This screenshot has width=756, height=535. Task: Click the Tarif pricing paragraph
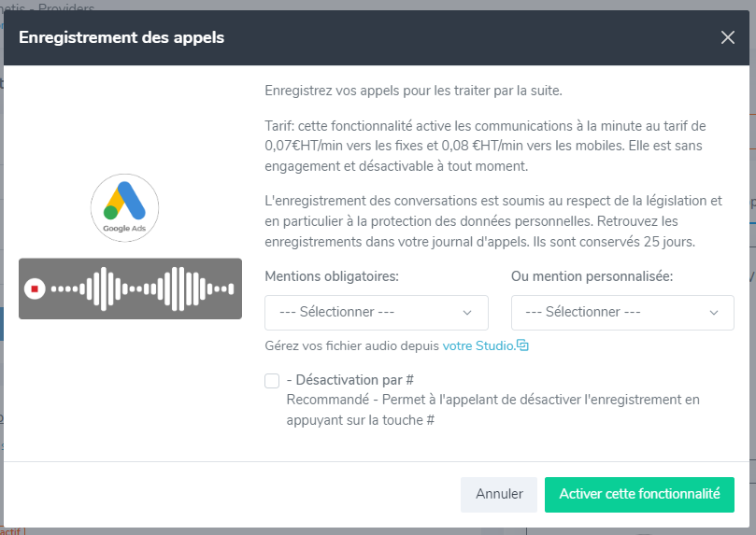486,146
